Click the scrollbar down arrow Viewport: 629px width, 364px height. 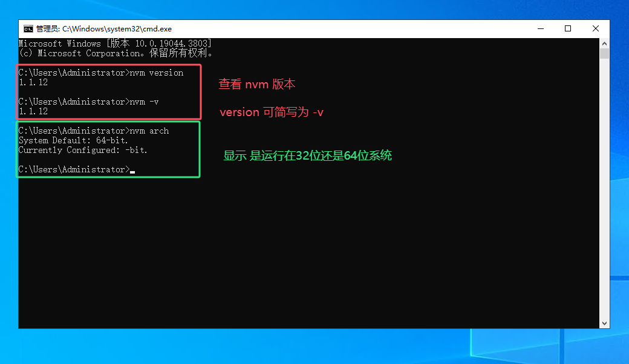pos(603,323)
